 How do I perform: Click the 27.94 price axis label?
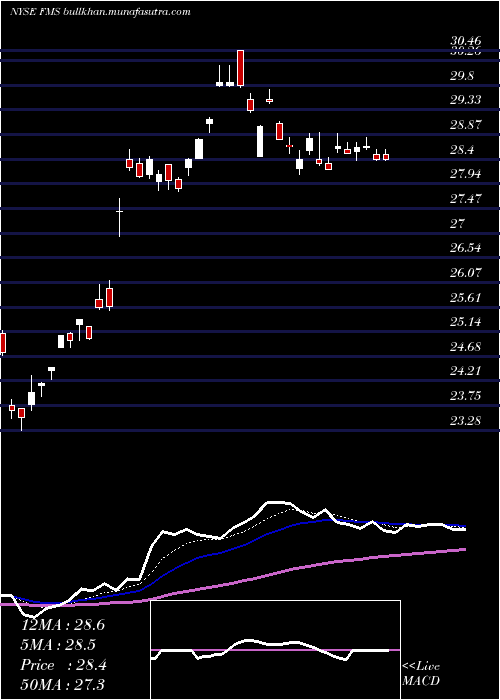point(466,174)
